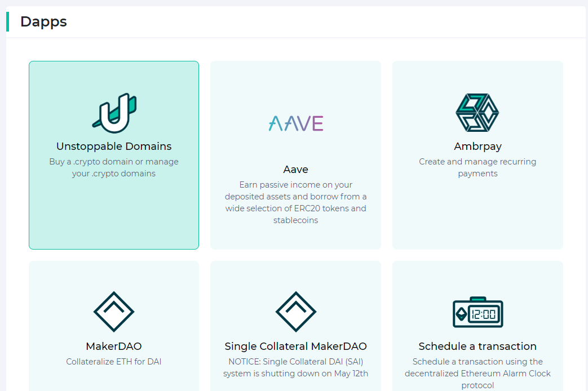The image size is (588, 391).
Task: Click 'Earn passive income on your' description text
Action: pos(296,185)
